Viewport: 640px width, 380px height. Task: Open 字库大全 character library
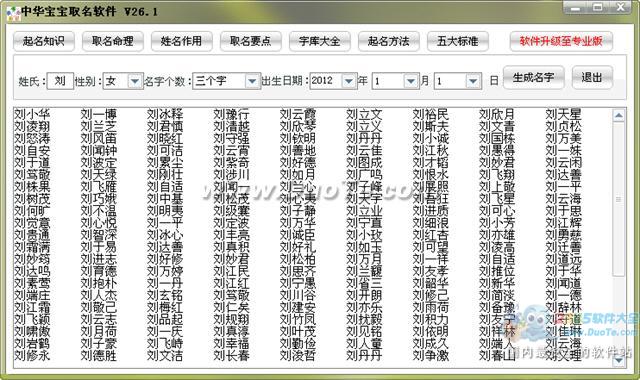pyautogui.click(x=320, y=41)
